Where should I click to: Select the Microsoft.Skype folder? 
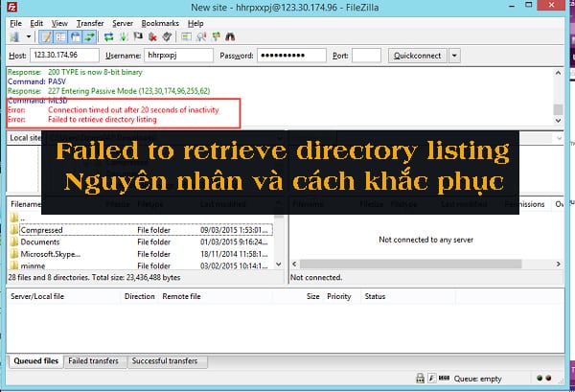[141, 254]
